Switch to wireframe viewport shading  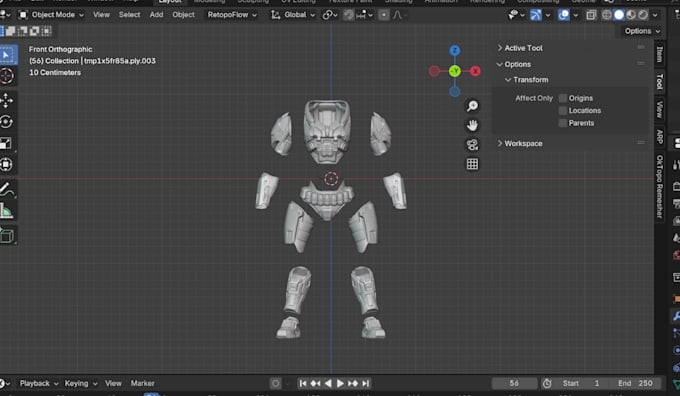point(607,15)
